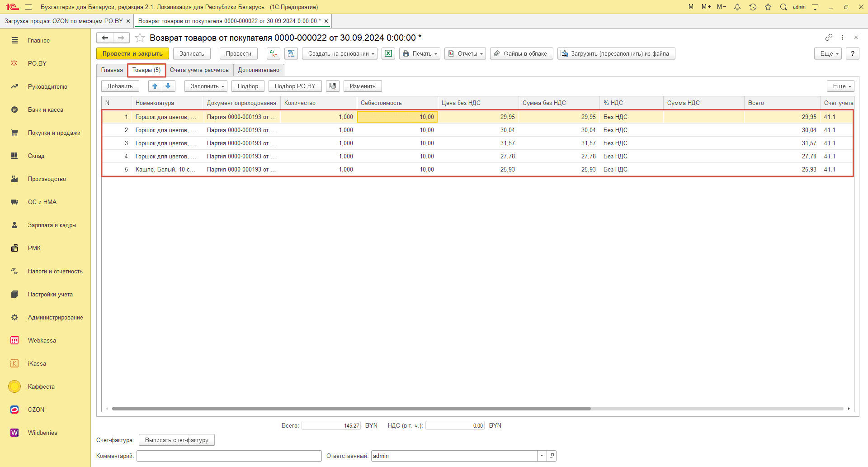Open history clock icon

[x=753, y=7]
